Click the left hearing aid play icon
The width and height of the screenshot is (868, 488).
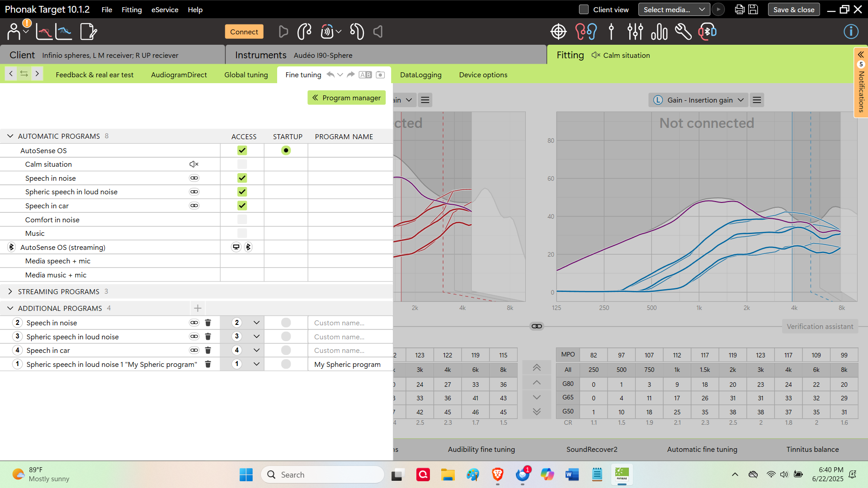tap(283, 32)
